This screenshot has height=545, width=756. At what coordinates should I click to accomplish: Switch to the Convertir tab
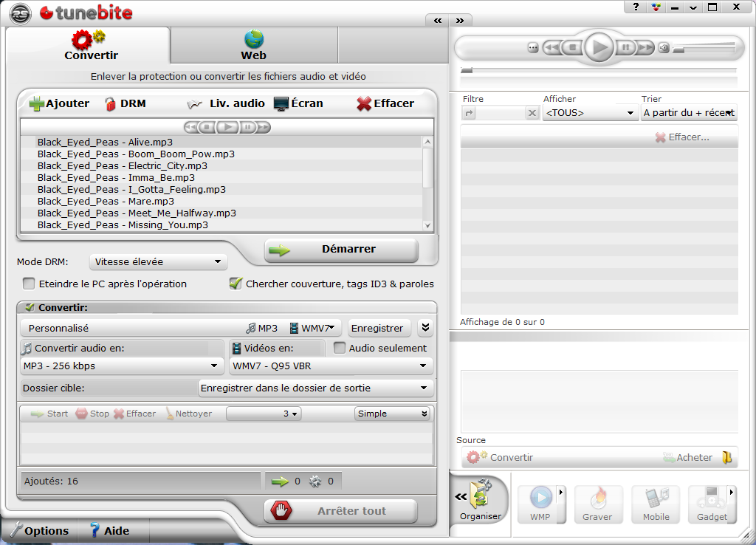pyautogui.click(x=89, y=45)
